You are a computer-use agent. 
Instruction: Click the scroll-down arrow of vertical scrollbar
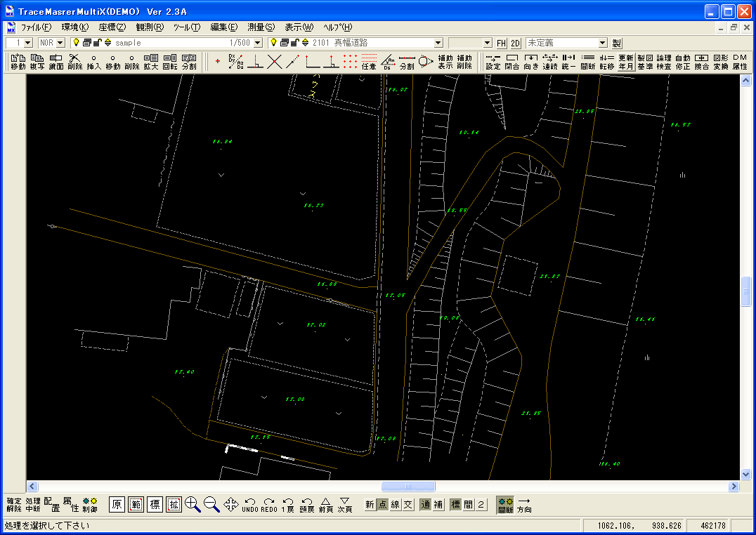[x=745, y=475]
